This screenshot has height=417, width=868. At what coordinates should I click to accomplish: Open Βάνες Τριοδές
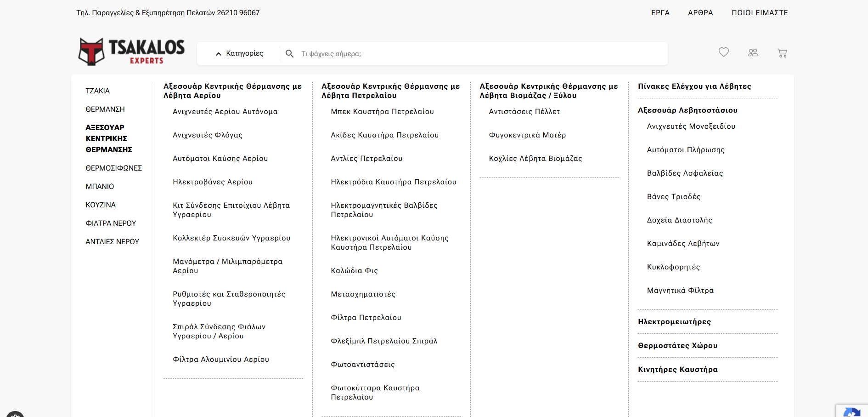(x=674, y=197)
